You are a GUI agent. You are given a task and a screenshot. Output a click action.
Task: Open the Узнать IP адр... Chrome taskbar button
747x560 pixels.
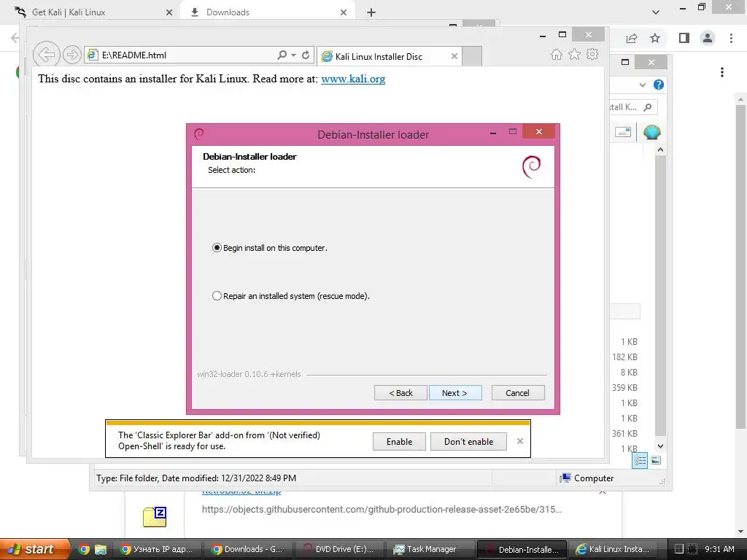click(159, 549)
